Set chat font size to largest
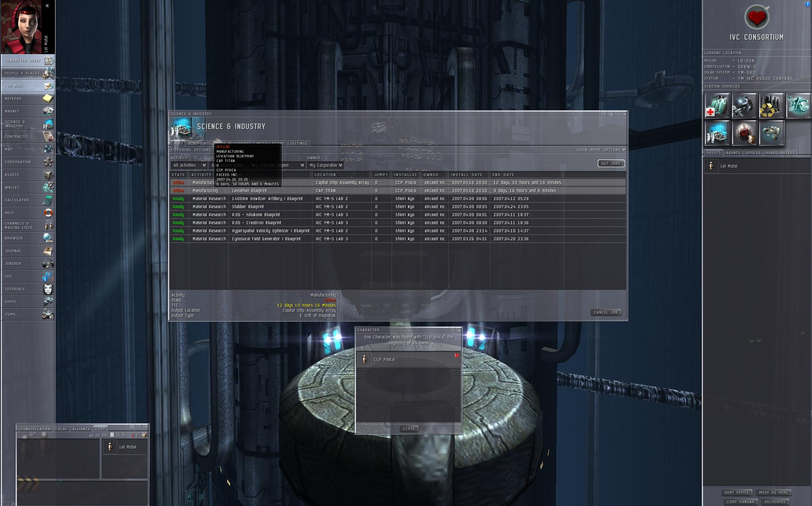This screenshot has width=812, height=506. (104, 435)
